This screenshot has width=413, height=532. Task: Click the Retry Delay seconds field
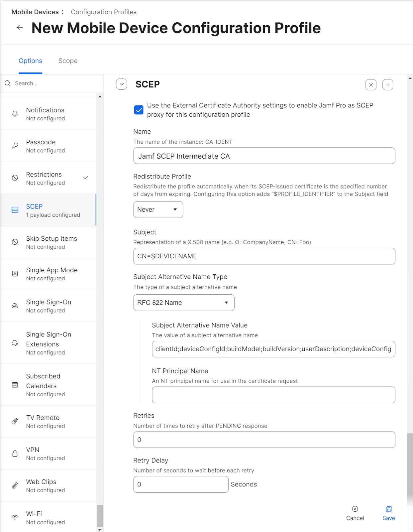181,484
